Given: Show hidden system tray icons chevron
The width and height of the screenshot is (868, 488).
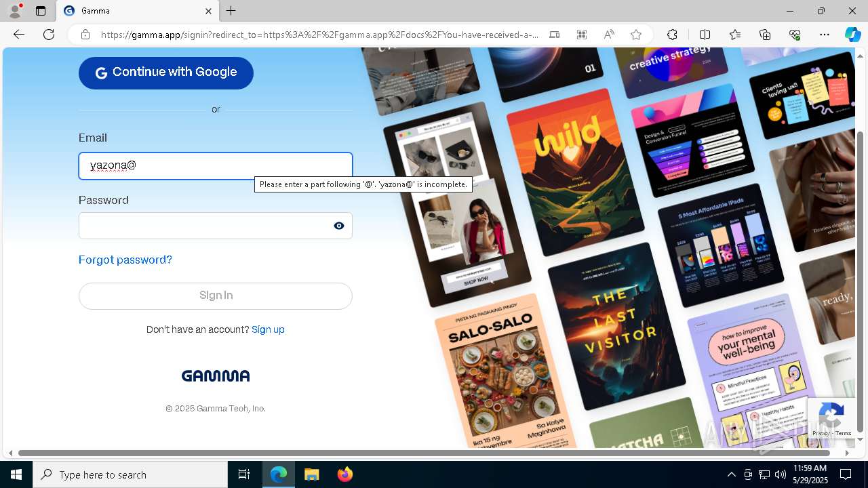Looking at the screenshot, I should pos(731,474).
